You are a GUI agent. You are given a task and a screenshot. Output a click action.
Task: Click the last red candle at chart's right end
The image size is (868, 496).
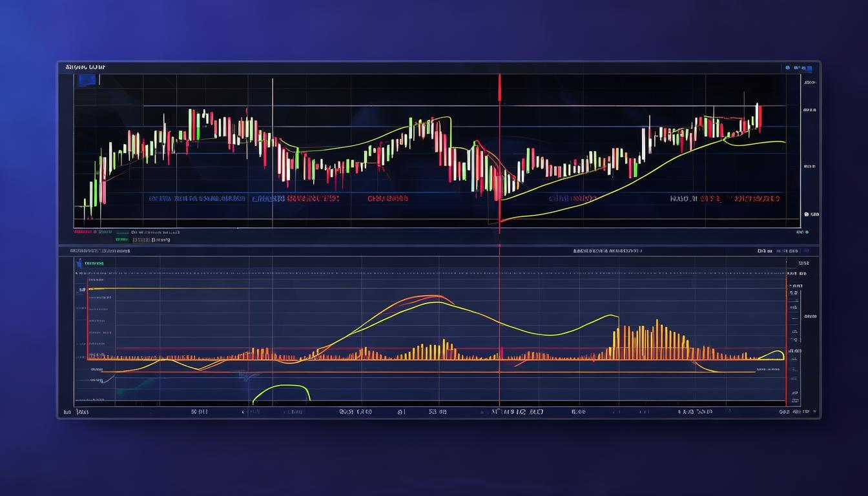[x=760, y=118]
